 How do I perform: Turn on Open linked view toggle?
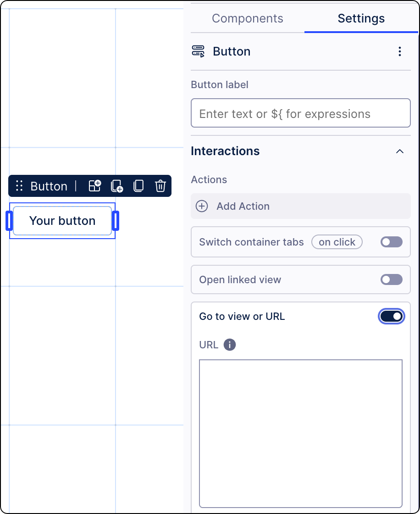coord(391,279)
